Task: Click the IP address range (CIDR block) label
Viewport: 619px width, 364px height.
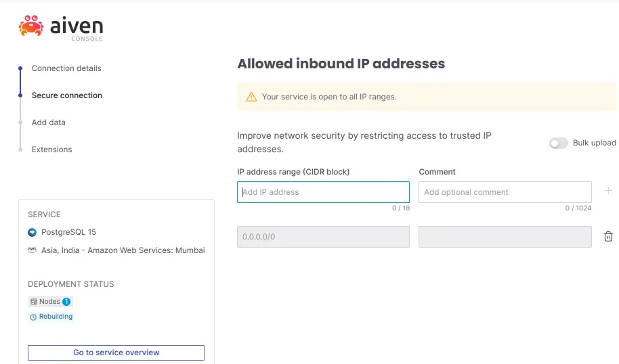Action: (293, 172)
